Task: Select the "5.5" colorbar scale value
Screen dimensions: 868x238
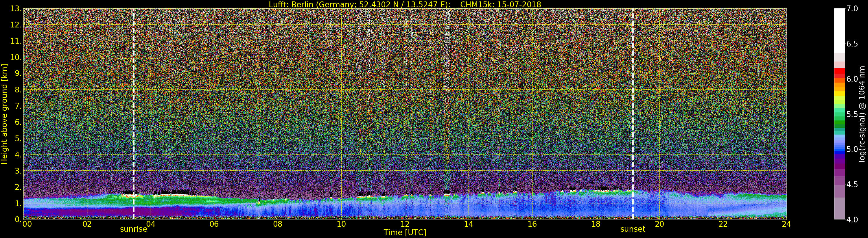Action: pos(852,114)
